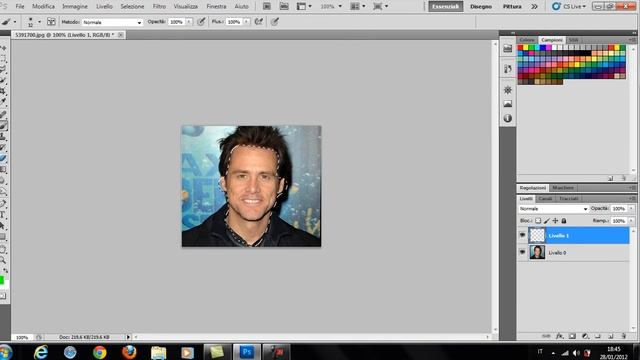Open the Flusso slider arrow
The image size is (640, 360).
[x=247, y=22]
